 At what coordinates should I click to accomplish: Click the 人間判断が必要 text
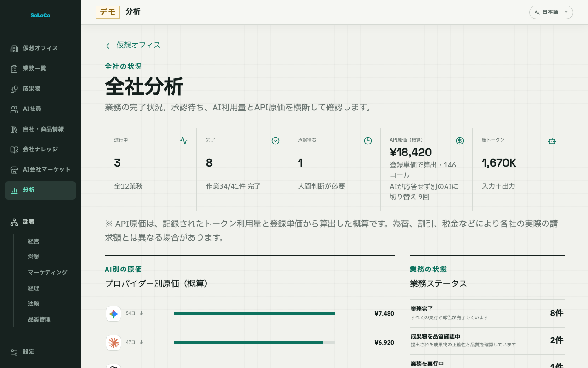321,186
